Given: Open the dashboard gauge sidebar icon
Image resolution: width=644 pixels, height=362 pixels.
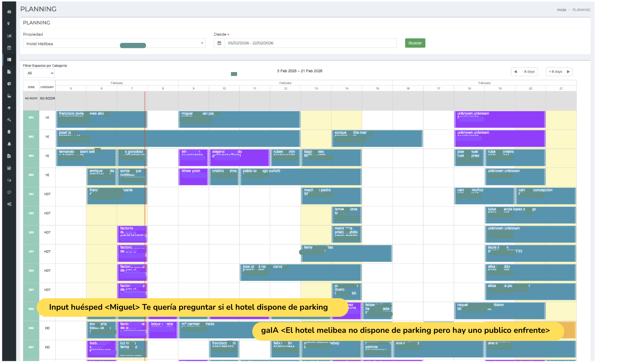Looking at the screenshot, I should coord(9,12).
